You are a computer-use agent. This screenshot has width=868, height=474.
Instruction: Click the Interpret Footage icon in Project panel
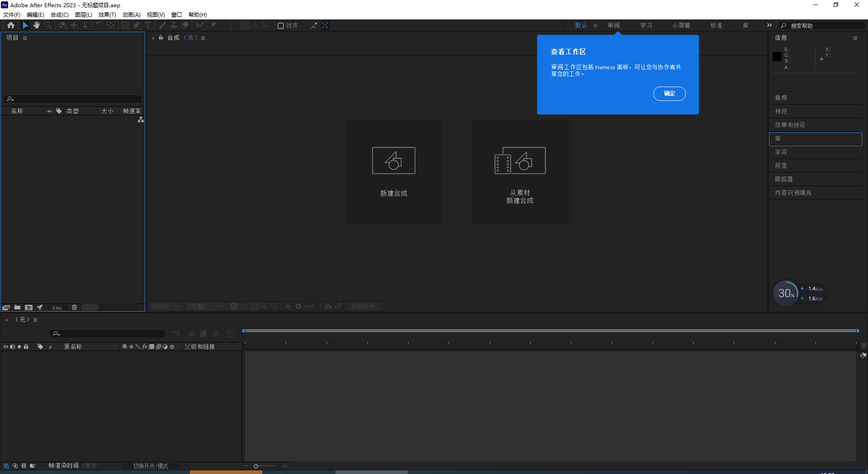(x=6, y=308)
